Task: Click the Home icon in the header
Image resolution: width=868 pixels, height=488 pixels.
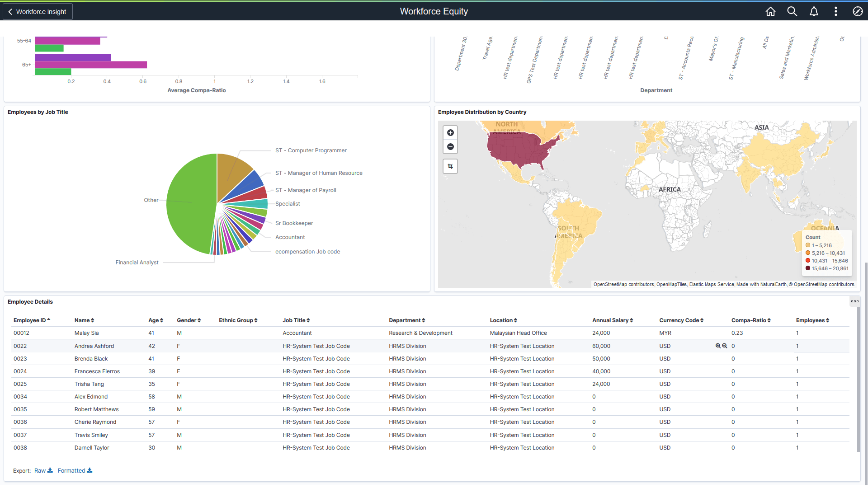Action: pyautogui.click(x=770, y=11)
